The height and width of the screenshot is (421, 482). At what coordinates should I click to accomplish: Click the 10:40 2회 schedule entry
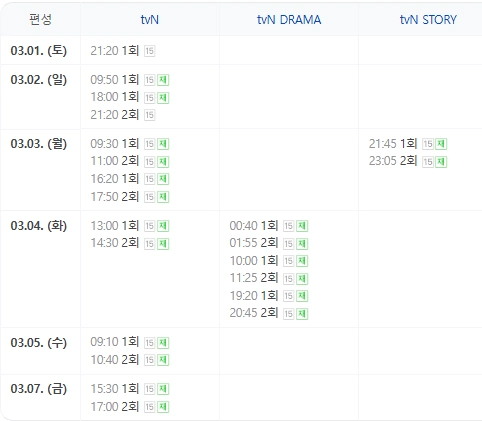114,359
